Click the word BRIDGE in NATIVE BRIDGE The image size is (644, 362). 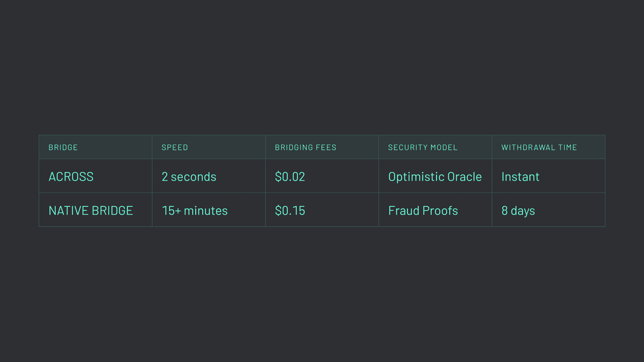click(112, 210)
